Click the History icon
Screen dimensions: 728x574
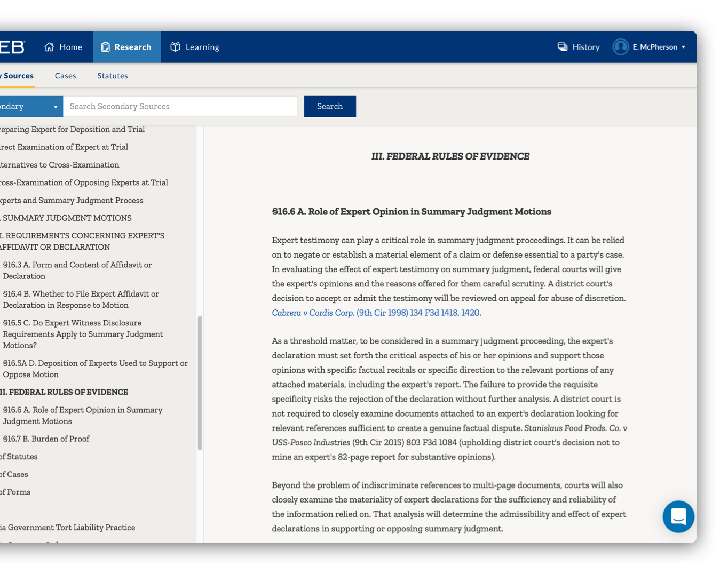point(563,47)
